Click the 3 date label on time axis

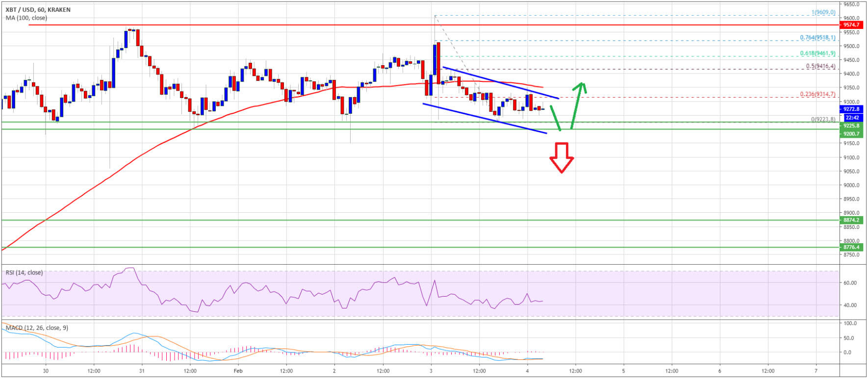(431, 371)
